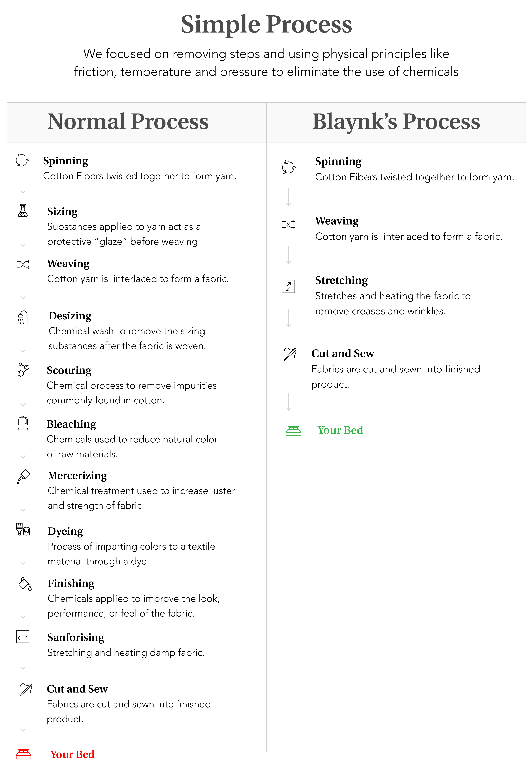Click the Sanforising arrows box icon

(23, 637)
